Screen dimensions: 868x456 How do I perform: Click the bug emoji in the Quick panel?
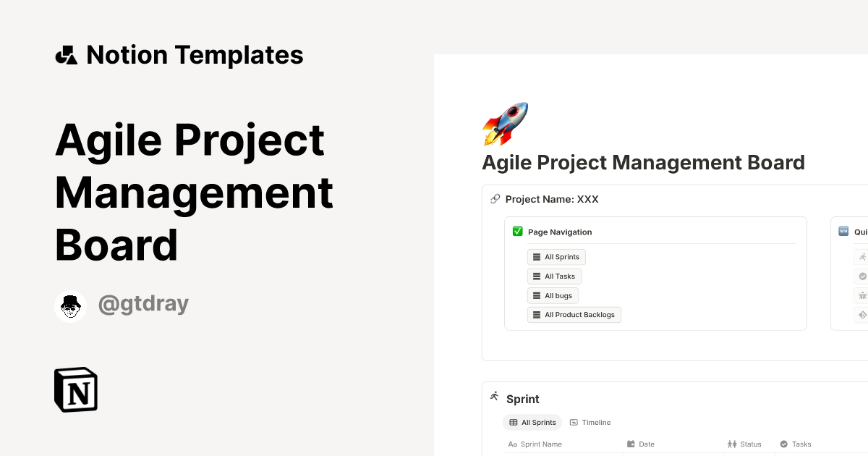tap(862, 295)
